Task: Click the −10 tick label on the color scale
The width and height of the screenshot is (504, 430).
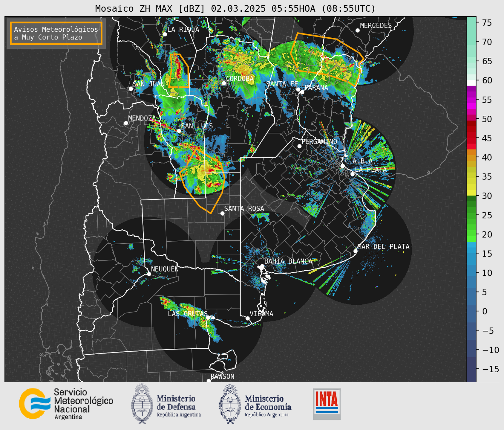Action: pyautogui.click(x=490, y=350)
